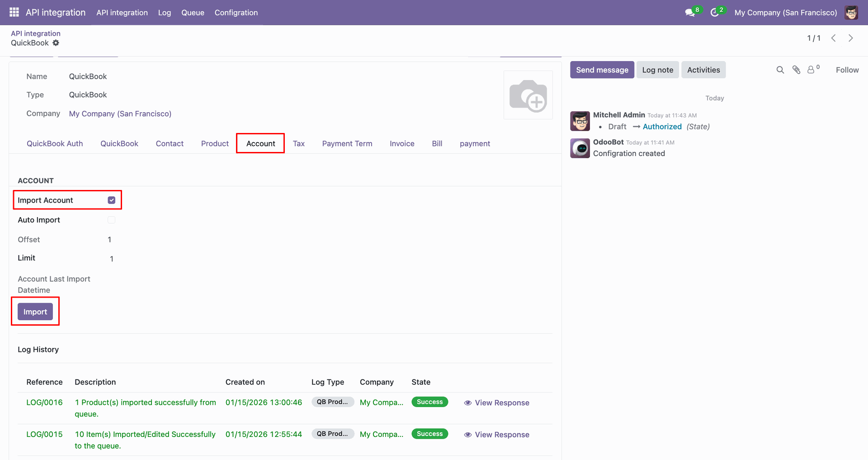Click the timestamp 01/15/2026 12:55:44
The image size is (868, 460).
point(264,434)
